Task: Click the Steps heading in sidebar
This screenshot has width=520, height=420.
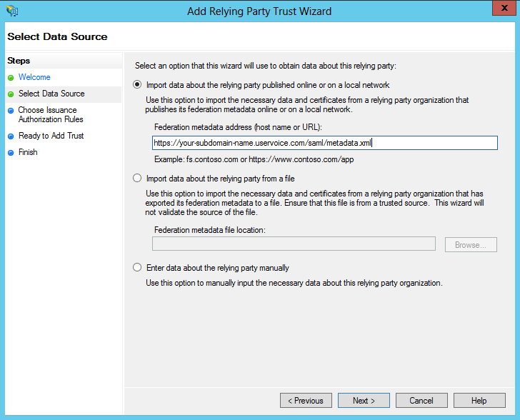Action: point(19,61)
